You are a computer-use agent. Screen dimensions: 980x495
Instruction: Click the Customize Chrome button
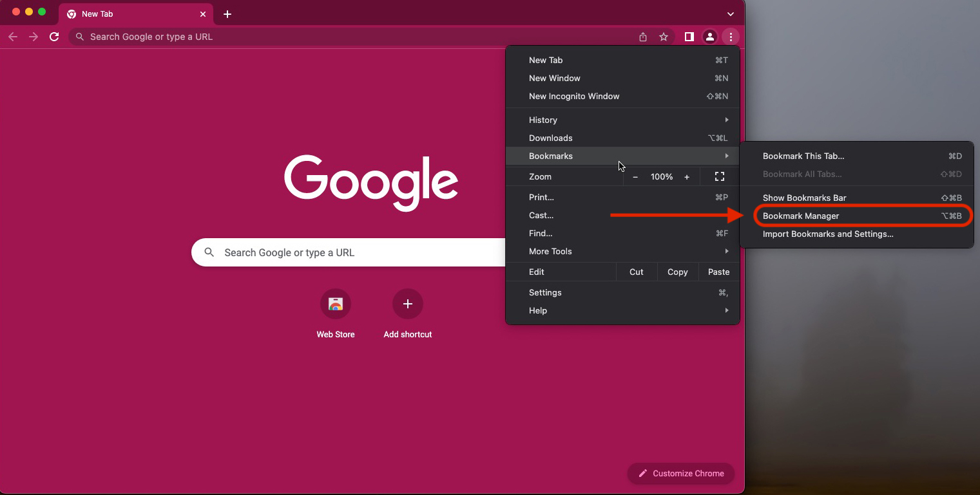tap(681, 473)
